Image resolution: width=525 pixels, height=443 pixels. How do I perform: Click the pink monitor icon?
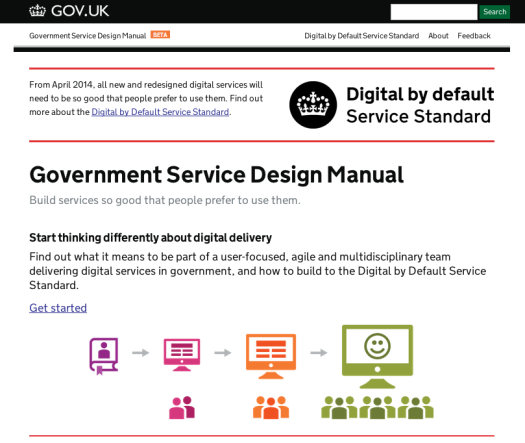(x=182, y=355)
